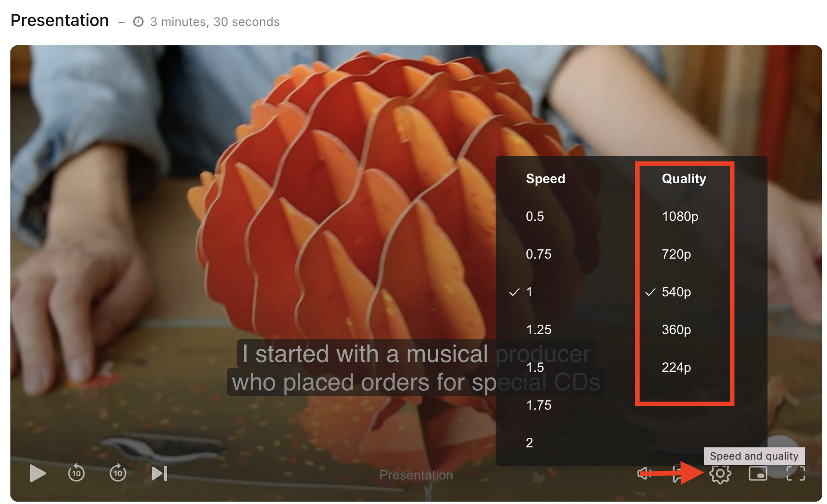Image resolution: width=827 pixels, height=504 pixels.
Task: Pick the lowest 224p quality
Action: point(676,367)
